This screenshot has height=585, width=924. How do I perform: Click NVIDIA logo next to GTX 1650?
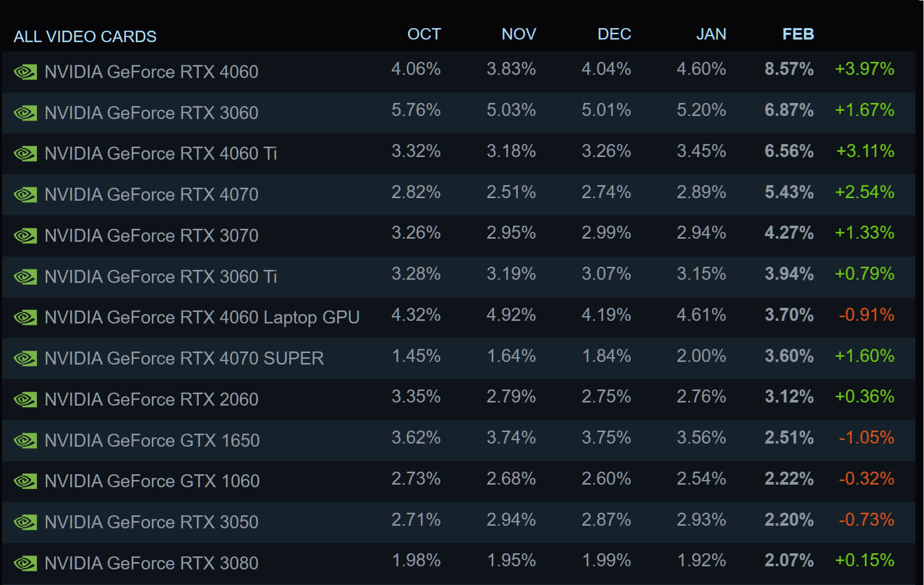tap(25, 440)
